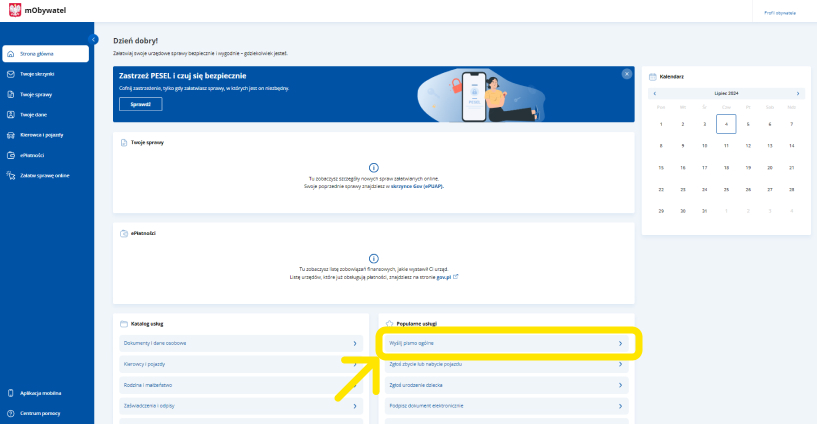The height and width of the screenshot is (424, 817).
Task: Go to previous month in calendar
Action: (654, 93)
